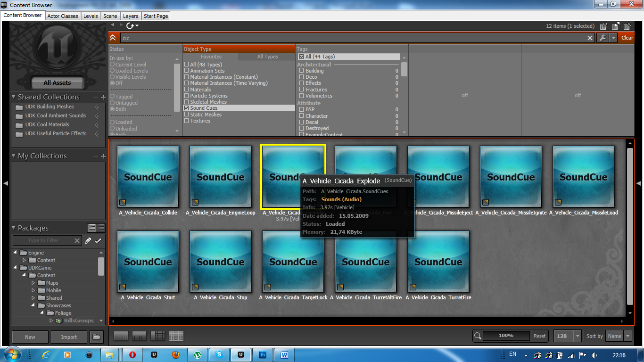644x362 pixels.
Task: Clear the search text with X icon
Action: click(x=590, y=38)
